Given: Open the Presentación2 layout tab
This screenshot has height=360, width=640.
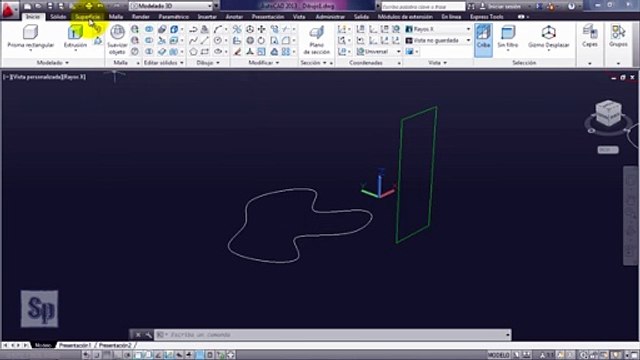Looking at the screenshot, I should [x=115, y=345].
